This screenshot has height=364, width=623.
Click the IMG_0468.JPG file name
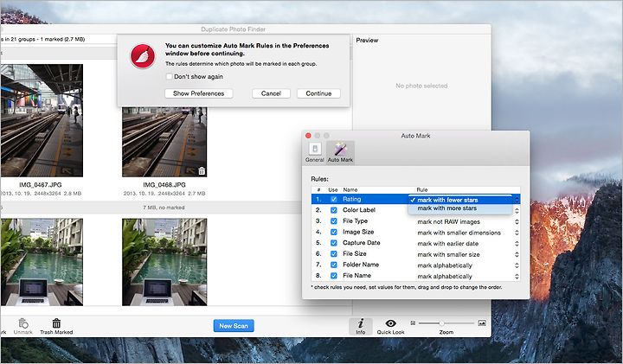[x=164, y=185]
